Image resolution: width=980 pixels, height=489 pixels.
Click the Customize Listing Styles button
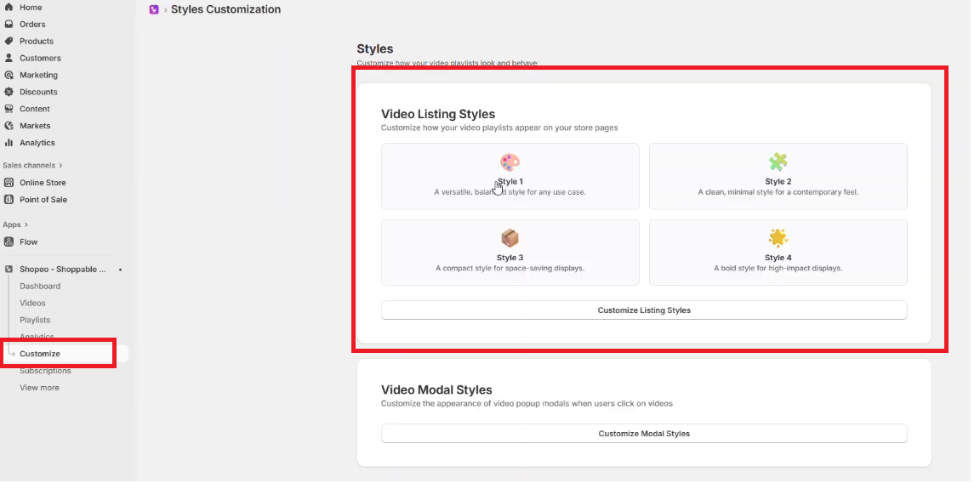click(644, 310)
